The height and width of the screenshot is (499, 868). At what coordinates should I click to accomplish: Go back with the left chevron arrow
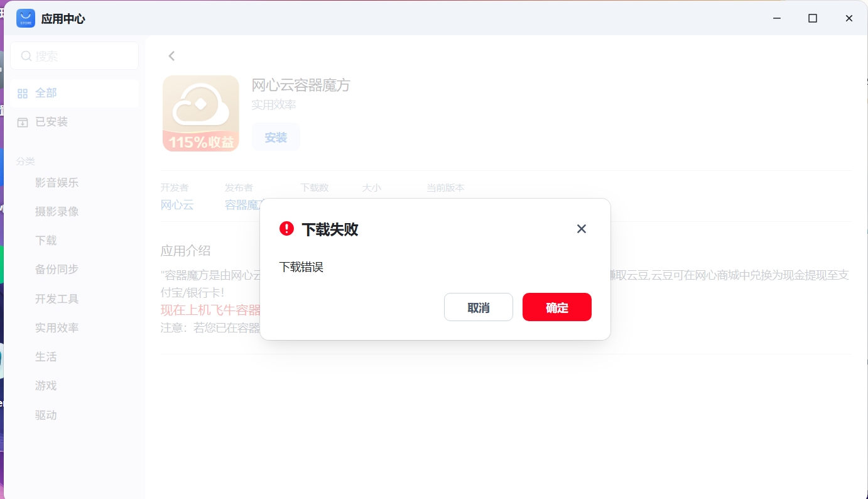[171, 56]
